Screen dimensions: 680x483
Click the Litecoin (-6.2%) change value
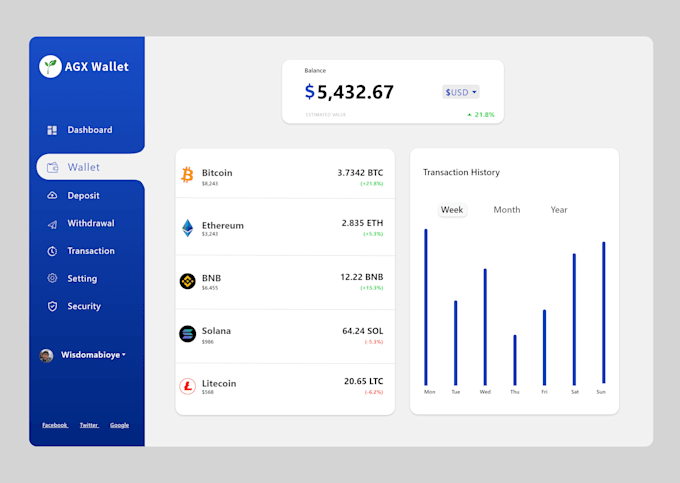(374, 392)
